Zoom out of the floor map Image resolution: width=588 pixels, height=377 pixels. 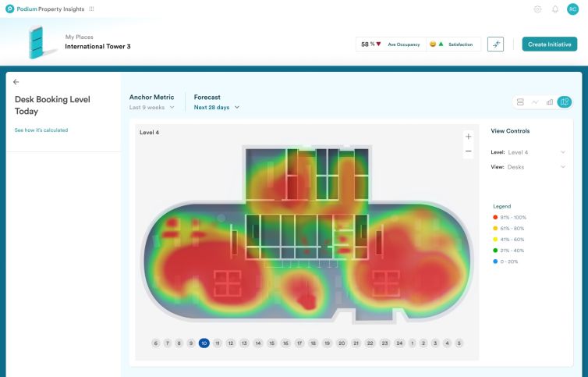tap(468, 151)
